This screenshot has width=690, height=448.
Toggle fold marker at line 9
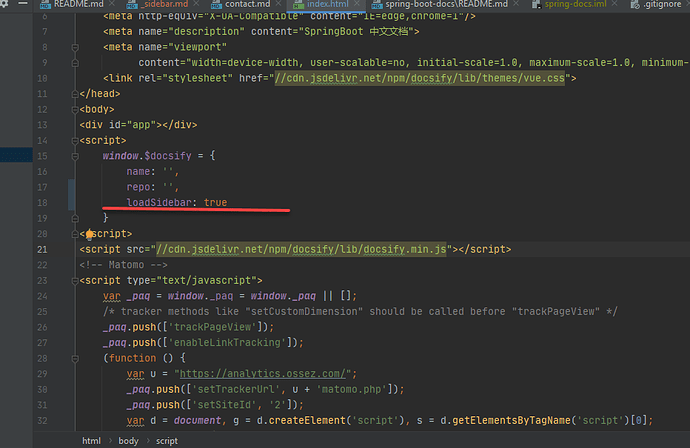pyautogui.click(x=75, y=63)
